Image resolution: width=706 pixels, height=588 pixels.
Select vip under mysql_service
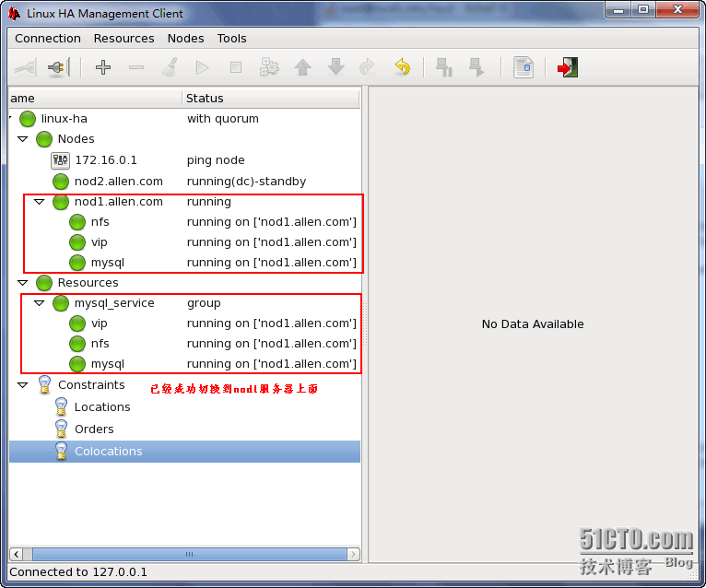[x=184, y=323]
